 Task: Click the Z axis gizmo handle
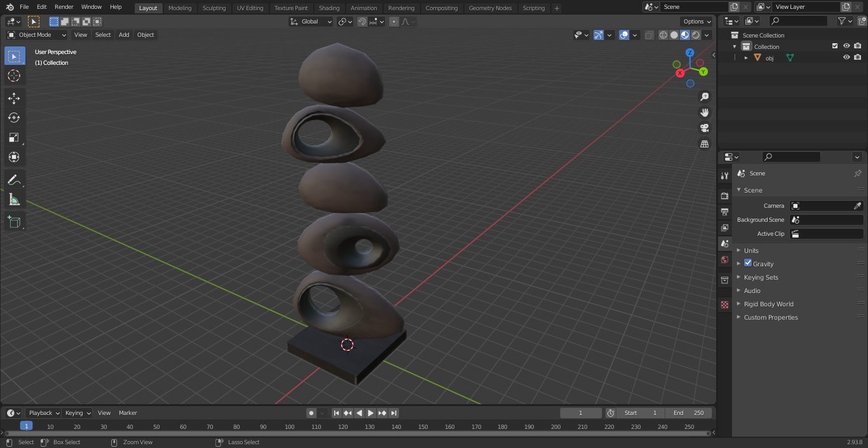[x=689, y=53]
